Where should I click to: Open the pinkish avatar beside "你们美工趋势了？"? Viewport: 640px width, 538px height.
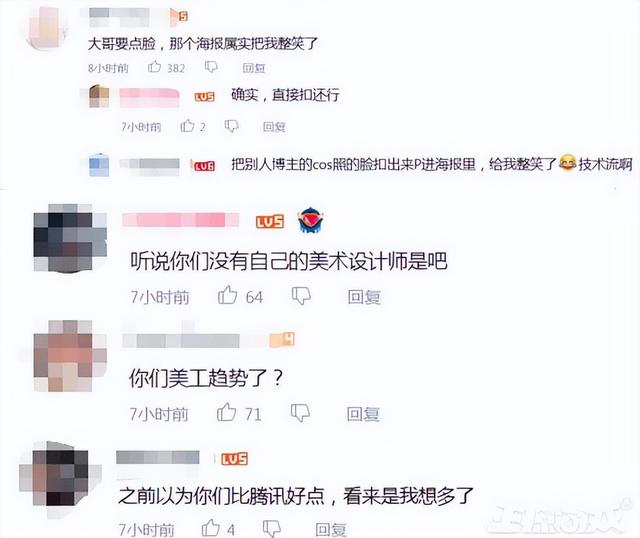pos(69,356)
